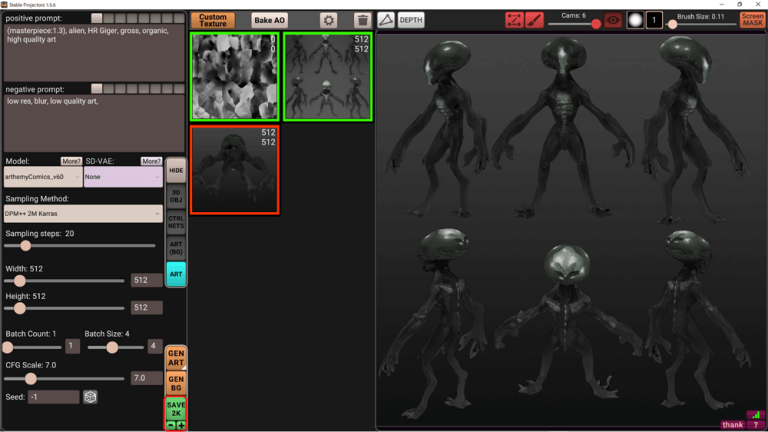768x432 pixels.
Task: Click the GEN ART button
Action: pos(176,358)
